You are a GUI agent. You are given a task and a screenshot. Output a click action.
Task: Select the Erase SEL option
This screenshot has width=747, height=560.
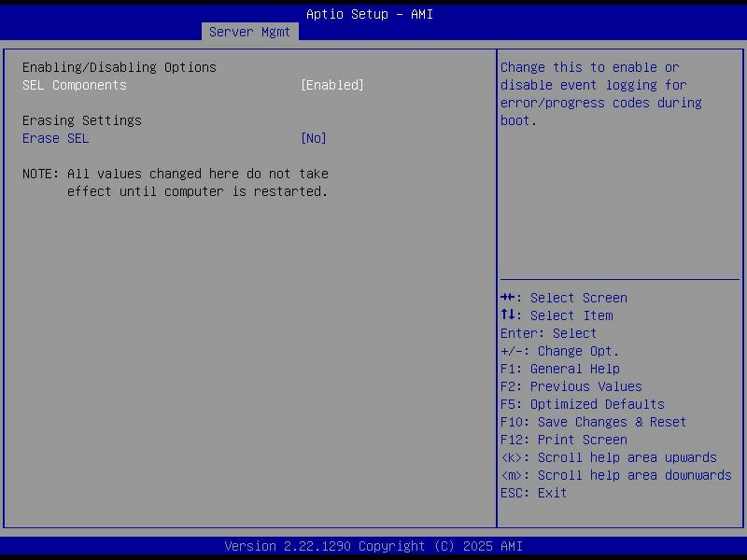(55, 138)
